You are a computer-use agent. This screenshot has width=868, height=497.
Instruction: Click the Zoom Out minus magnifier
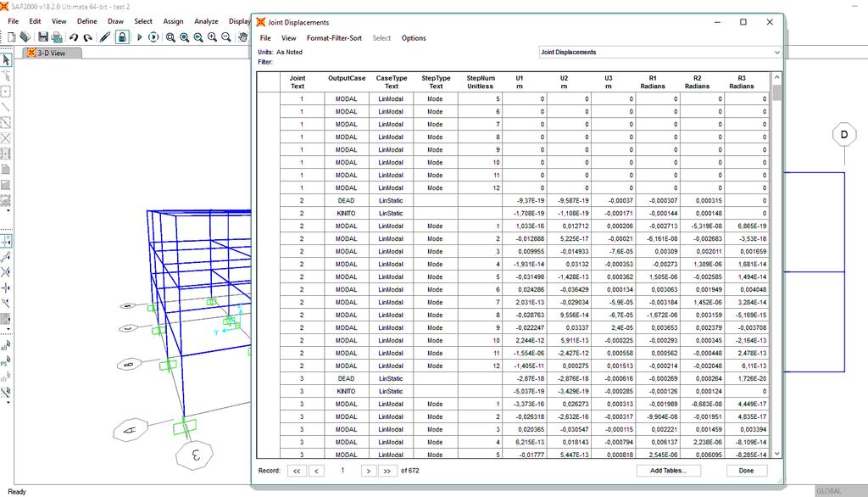[x=225, y=37]
